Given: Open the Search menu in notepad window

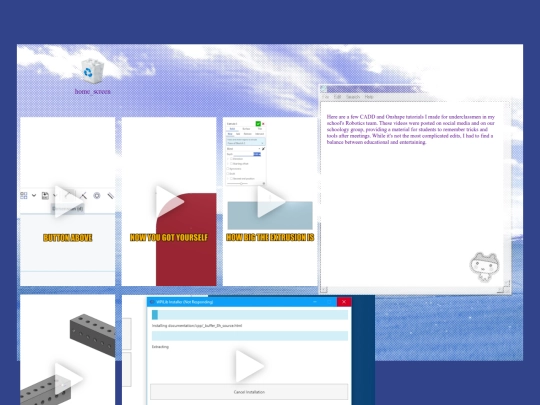Looking at the screenshot, I should [353, 97].
